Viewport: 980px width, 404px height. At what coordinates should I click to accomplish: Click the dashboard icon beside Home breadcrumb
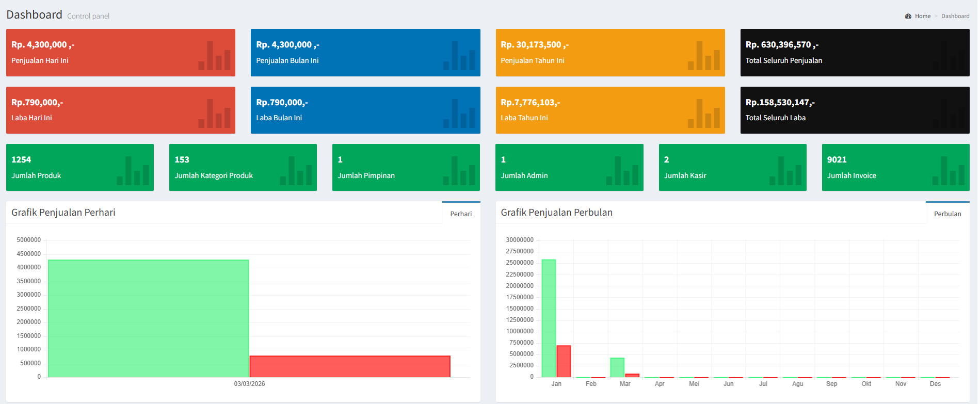908,16
